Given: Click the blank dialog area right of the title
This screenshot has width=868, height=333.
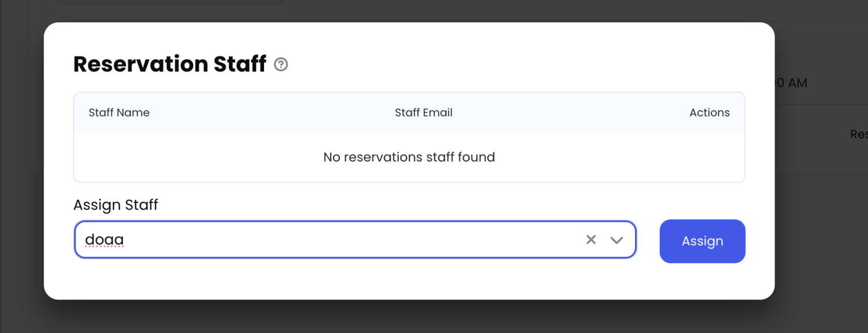Looking at the screenshot, I should [517, 64].
